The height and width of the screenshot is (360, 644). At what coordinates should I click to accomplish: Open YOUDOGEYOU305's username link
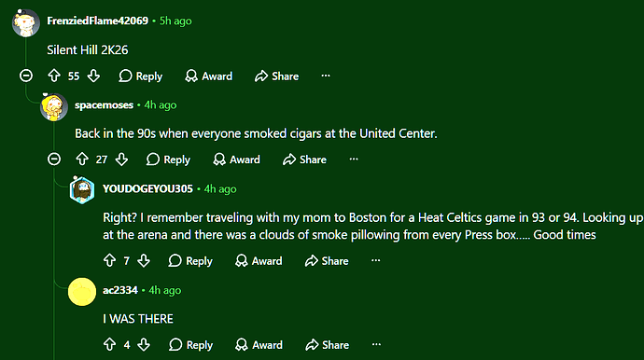[x=147, y=188]
